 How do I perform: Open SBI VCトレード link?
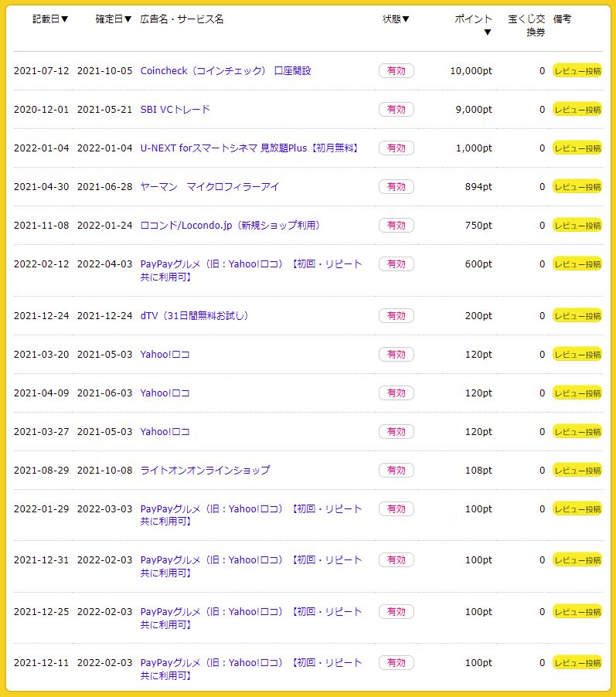click(175, 110)
